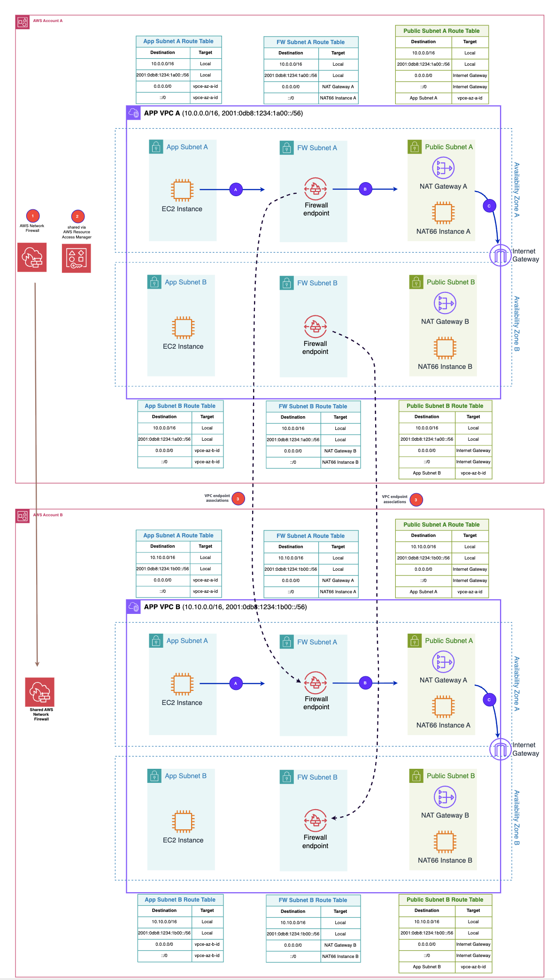Image resolution: width=554 pixels, height=980 pixels.
Task: Click the AWS Account A group icon
Action: 22,22
